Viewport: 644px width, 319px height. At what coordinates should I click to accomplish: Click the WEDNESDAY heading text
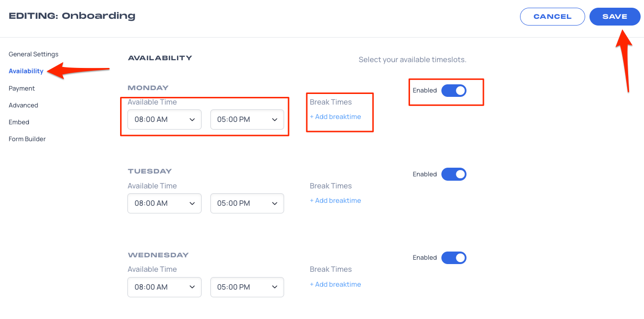tap(158, 255)
